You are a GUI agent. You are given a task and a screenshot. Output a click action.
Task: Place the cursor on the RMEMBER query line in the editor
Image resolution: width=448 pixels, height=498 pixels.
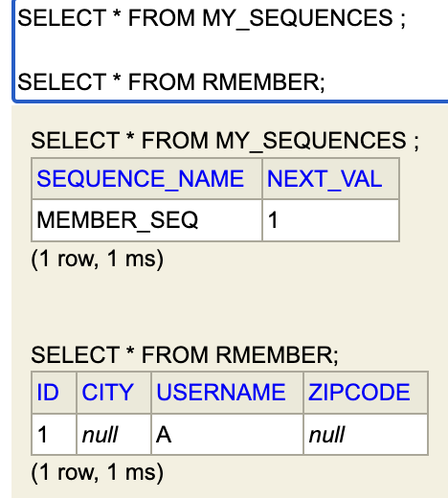(x=171, y=82)
